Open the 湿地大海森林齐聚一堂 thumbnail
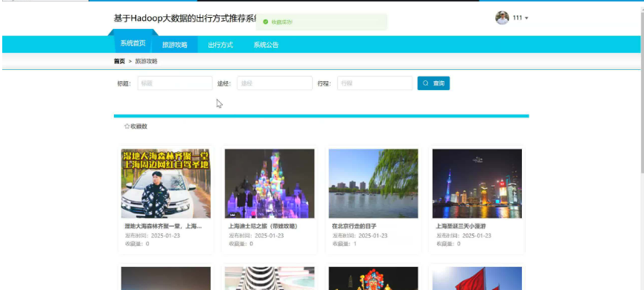The height and width of the screenshot is (290, 644). tap(165, 184)
